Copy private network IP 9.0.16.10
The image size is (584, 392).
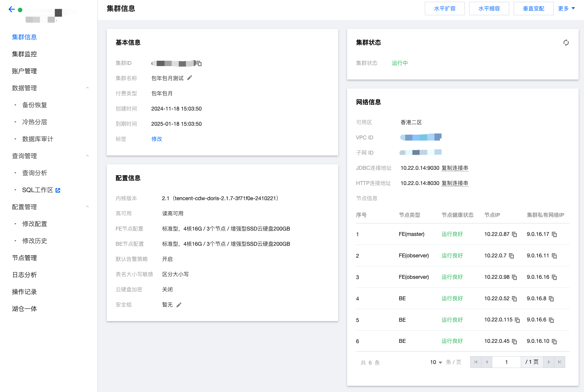click(554, 342)
